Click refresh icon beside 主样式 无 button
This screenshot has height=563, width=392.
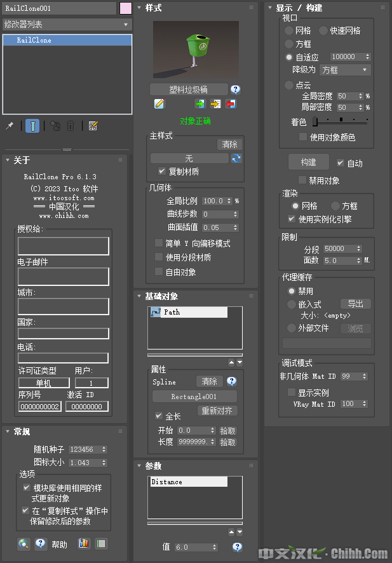236,158
